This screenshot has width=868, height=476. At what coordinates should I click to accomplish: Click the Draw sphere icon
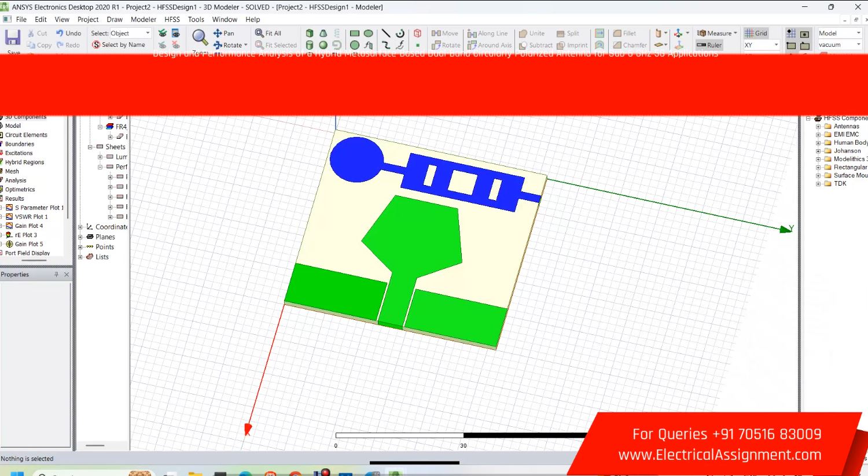pos(323,45)
